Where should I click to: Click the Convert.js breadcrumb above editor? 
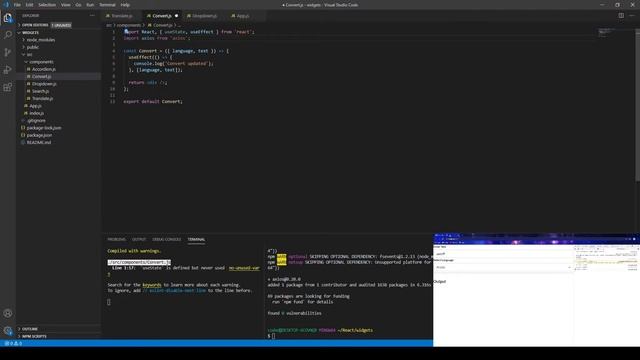[x=163, y=25]
